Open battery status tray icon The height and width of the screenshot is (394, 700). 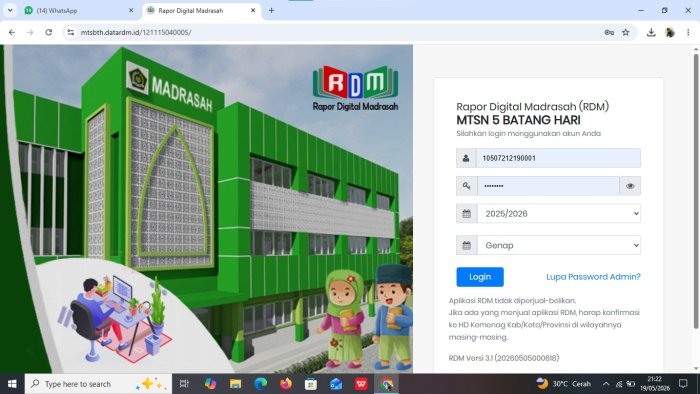pyautogui.click(x=631, y=384)
